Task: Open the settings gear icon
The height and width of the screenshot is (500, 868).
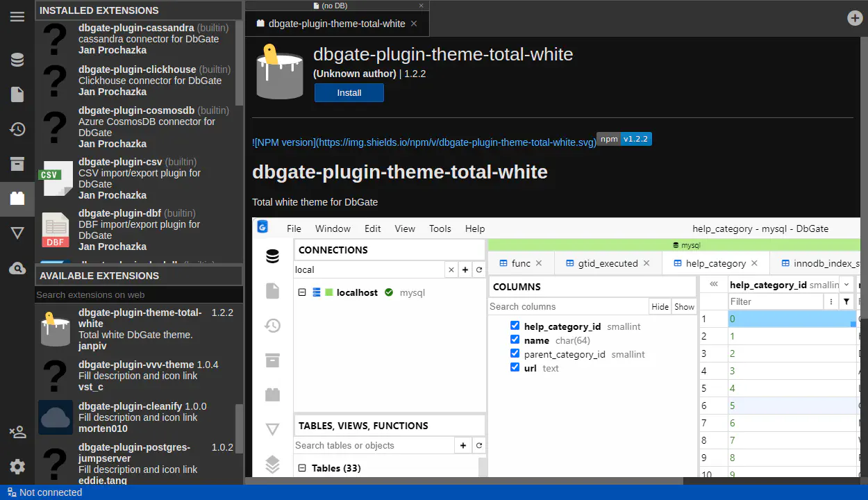Action: coord(17,467)
